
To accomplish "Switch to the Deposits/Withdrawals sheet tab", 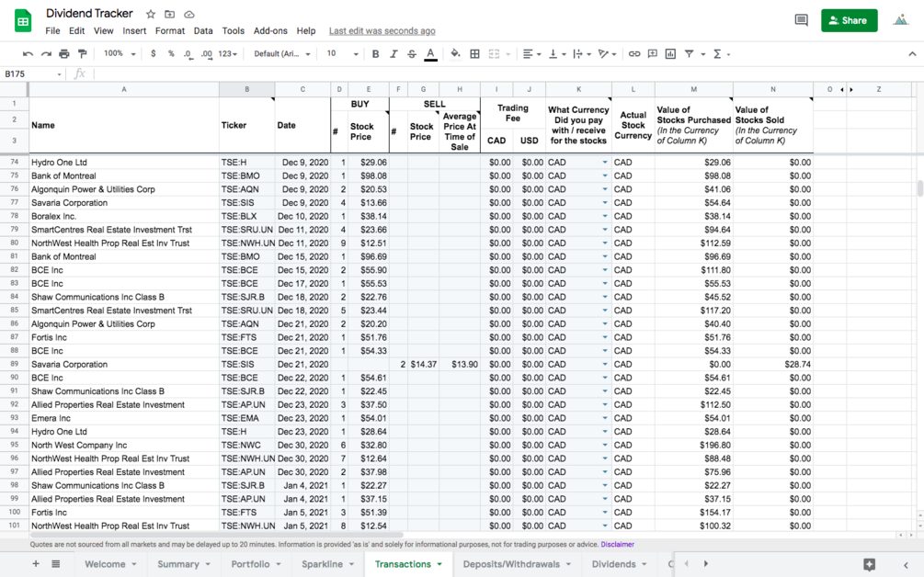I will click(x=511, y=564).
